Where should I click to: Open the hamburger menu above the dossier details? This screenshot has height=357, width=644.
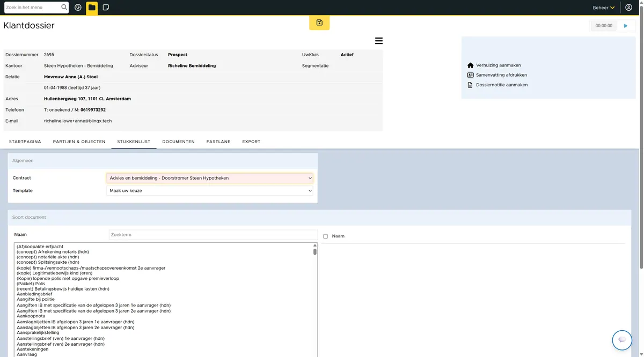pyautogui.click(x=379, y=41)
